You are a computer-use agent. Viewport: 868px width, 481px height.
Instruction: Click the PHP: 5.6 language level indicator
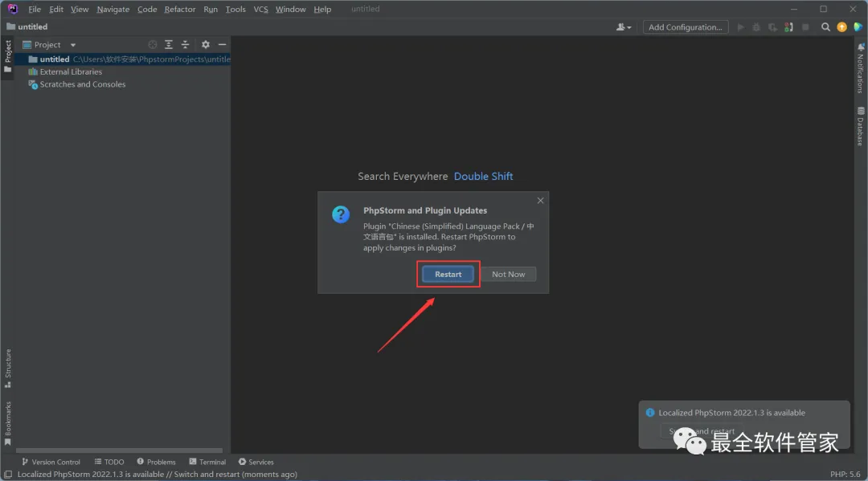[x=845, y=475]
